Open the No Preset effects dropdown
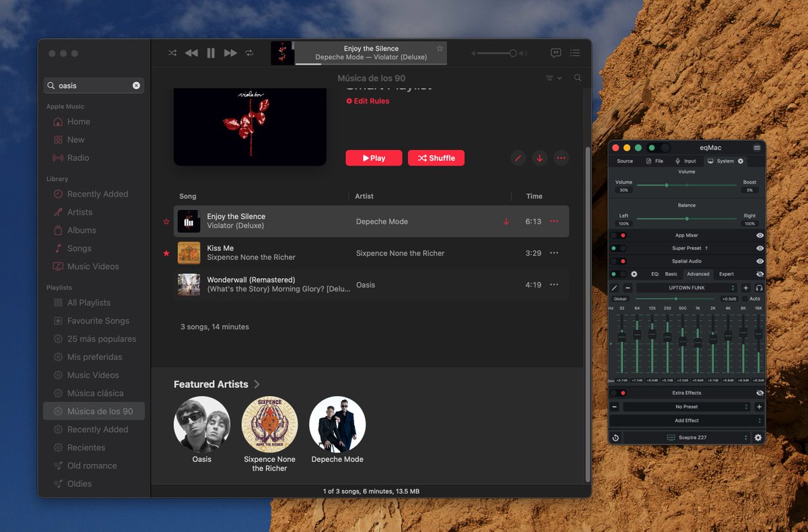The height and width of the screenshot is (532, 808). 686,407
